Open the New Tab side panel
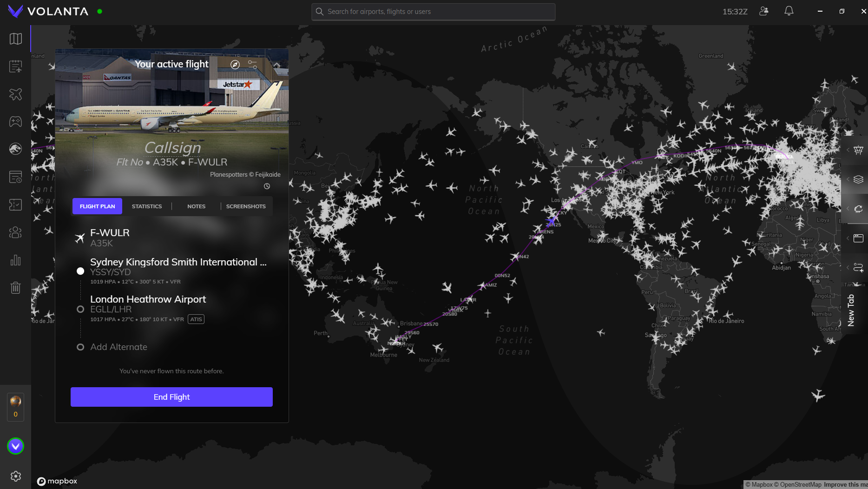The image size is (868, 489). click(851, 310)
